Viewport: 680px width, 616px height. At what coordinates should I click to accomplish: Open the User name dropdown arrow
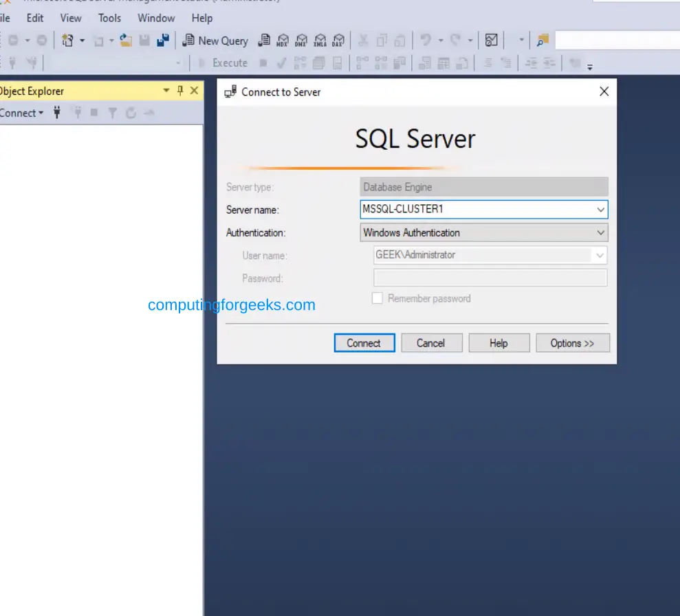600,255
